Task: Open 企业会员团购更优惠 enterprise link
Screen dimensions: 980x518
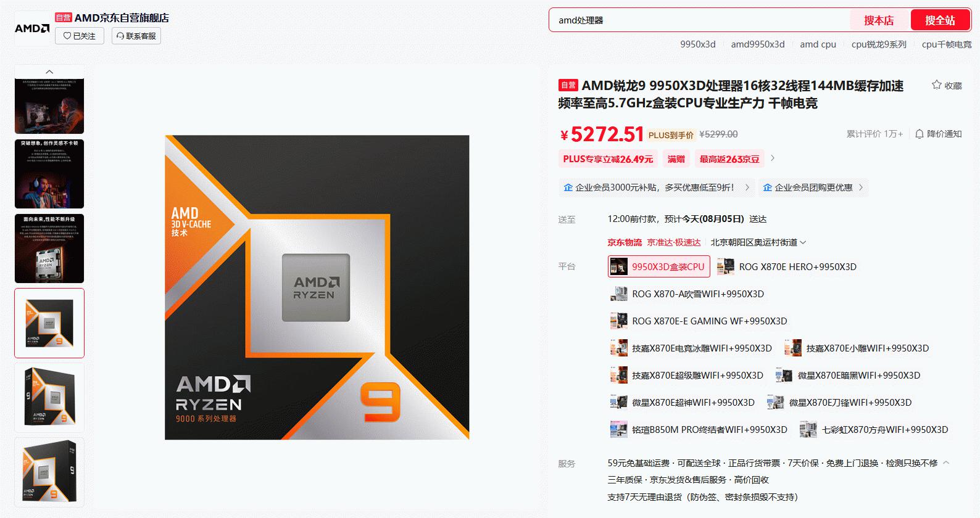Action: tap(813, 187)
